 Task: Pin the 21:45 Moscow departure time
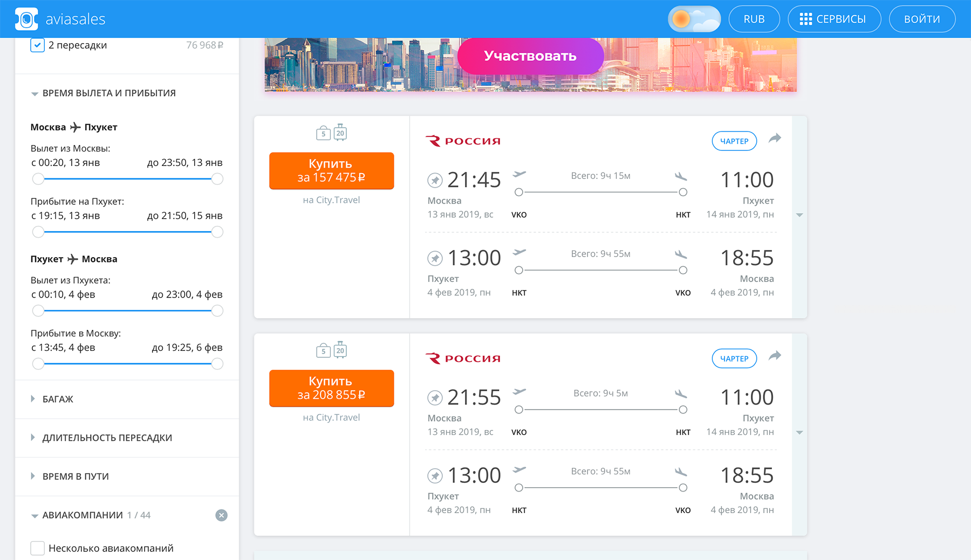(x=435, y=180)
